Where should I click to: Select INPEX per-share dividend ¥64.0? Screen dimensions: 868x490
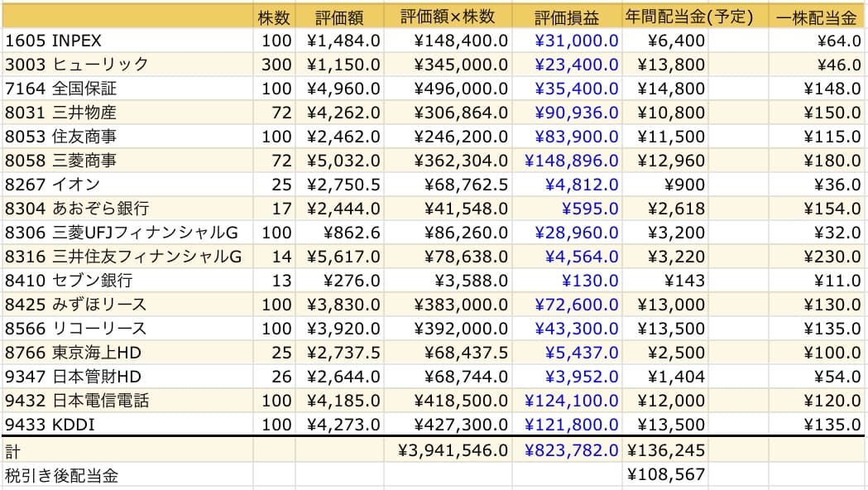click(817, 41)
